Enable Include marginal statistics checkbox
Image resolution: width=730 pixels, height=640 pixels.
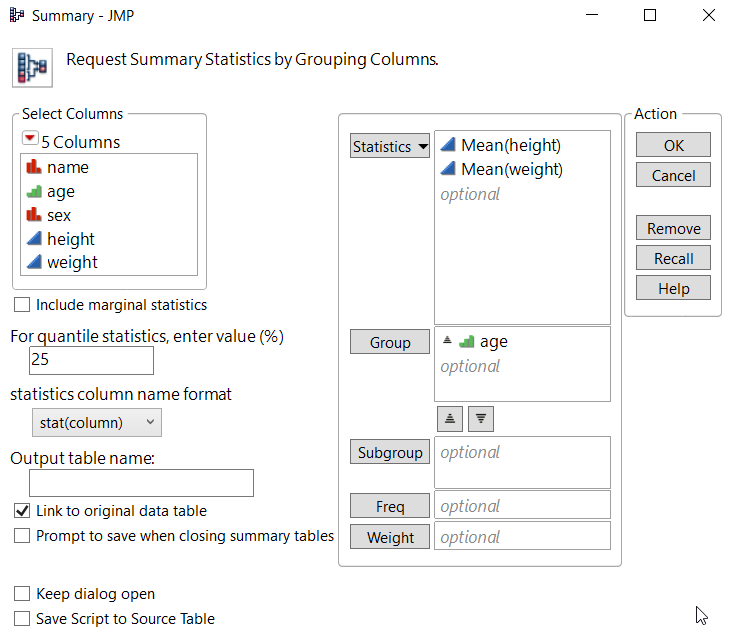coord(22,305)
